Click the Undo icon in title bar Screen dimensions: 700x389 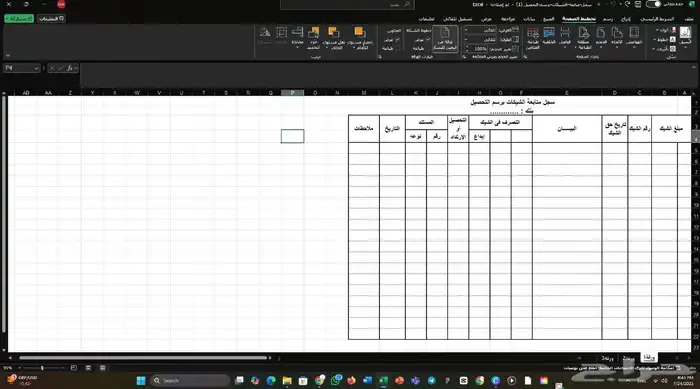pos(627,4)
